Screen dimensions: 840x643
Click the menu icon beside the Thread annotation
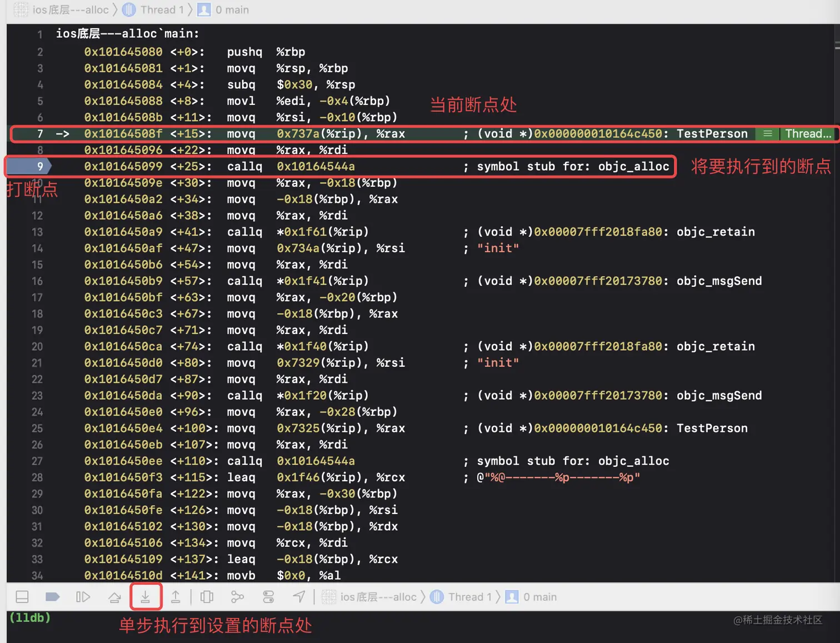coord(768,133)
